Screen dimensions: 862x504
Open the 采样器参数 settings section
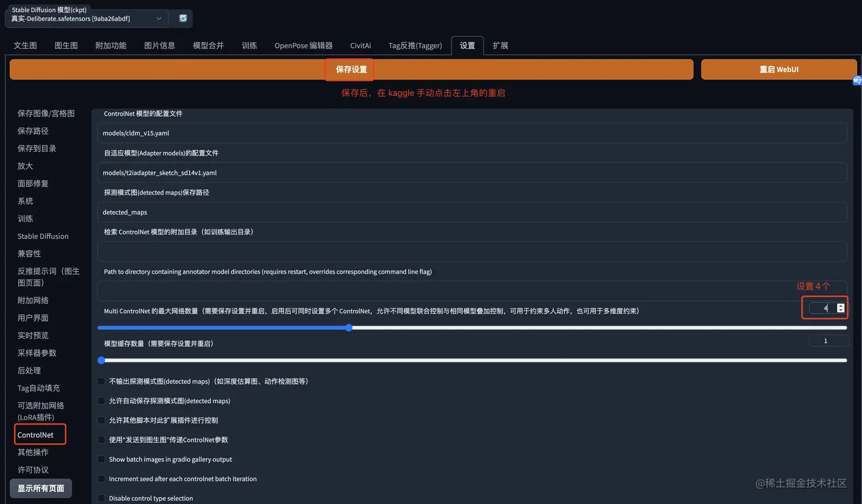37,353
